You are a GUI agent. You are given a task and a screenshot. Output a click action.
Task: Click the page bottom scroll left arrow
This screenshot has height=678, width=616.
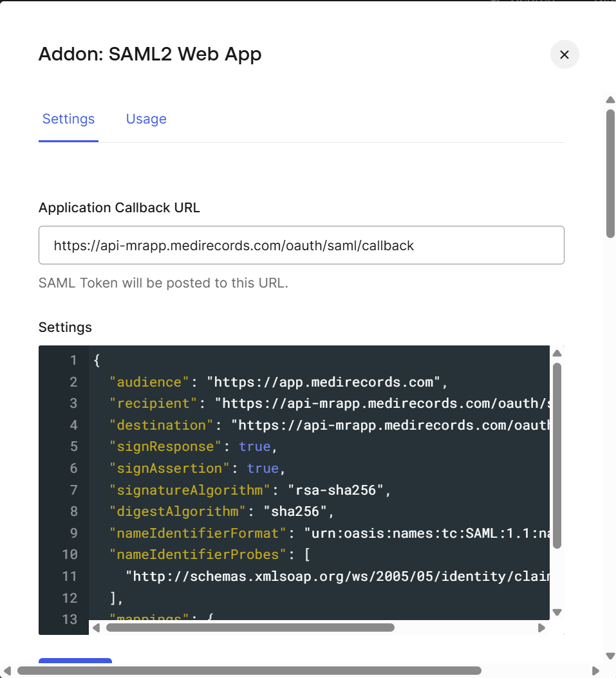(x=7, y=671)
